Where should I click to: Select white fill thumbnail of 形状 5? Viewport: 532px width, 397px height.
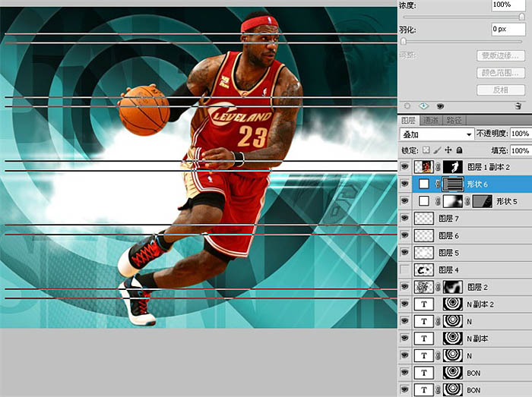424,201
